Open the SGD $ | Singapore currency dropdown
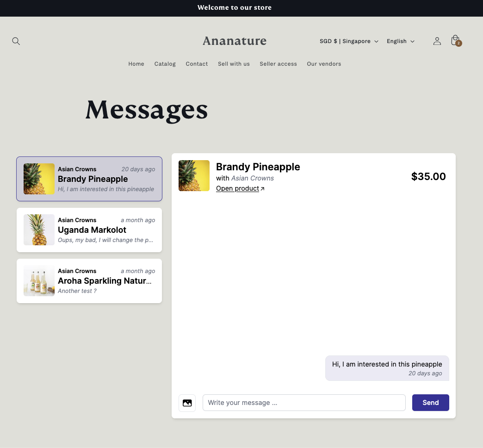This screenshot has height=448, width=483. 348,41
